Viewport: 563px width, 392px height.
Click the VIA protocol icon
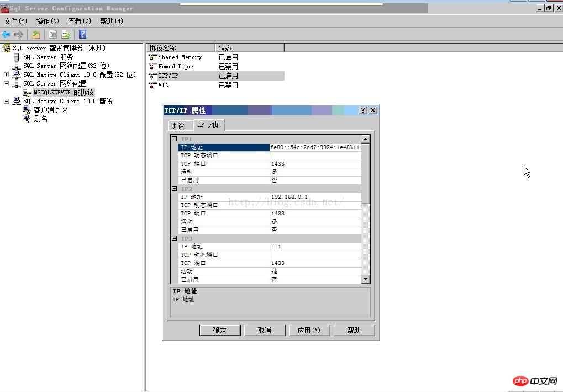[x=152, y=86]
